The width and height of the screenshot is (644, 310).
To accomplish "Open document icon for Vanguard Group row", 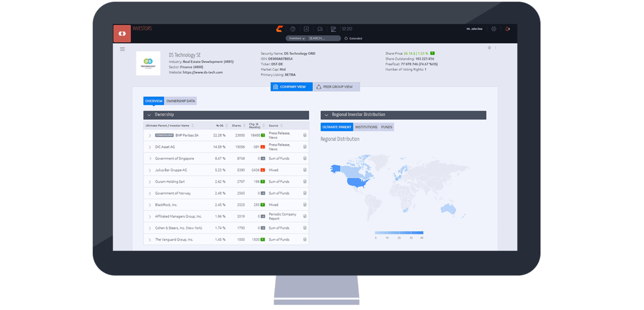I will 305,240.
